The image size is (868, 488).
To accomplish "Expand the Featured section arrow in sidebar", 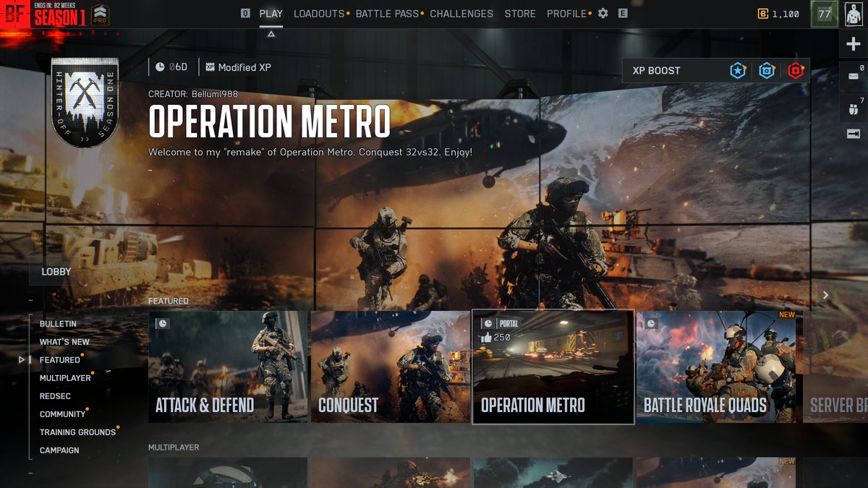I will click(21, 359).
